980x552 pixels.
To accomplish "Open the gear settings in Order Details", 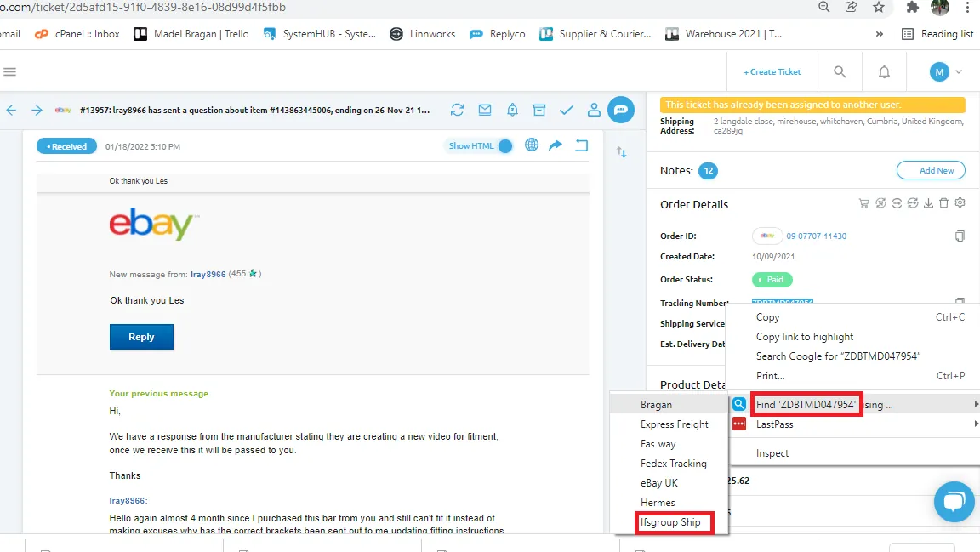I will (960, 203).
